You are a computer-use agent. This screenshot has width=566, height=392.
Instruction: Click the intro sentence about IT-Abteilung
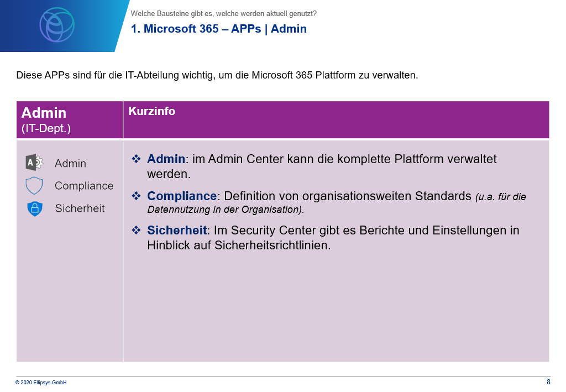point(217,75)
